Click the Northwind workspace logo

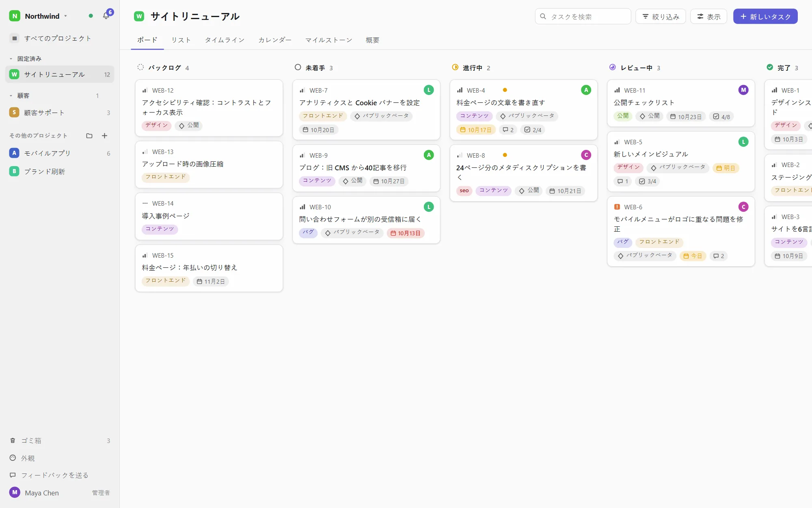tap(15, 16)
